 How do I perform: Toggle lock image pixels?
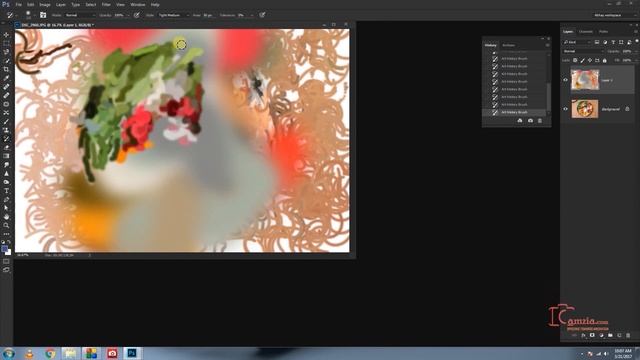coord(582,60)
